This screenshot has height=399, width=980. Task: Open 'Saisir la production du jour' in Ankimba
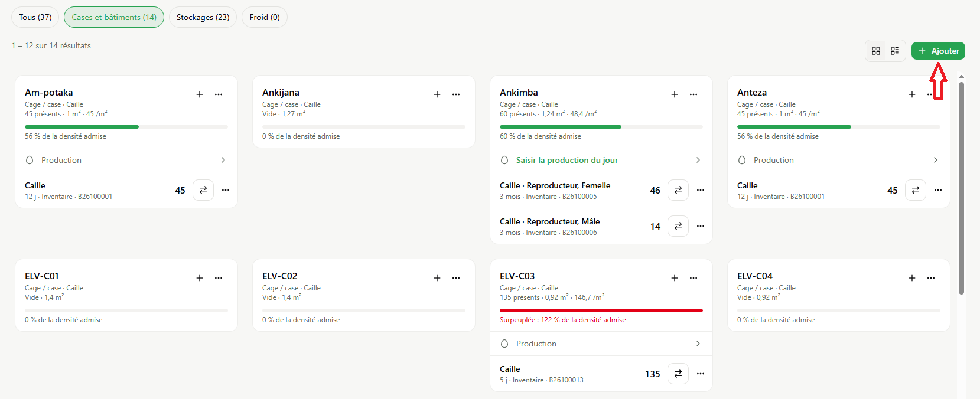[x=601, y=160]
